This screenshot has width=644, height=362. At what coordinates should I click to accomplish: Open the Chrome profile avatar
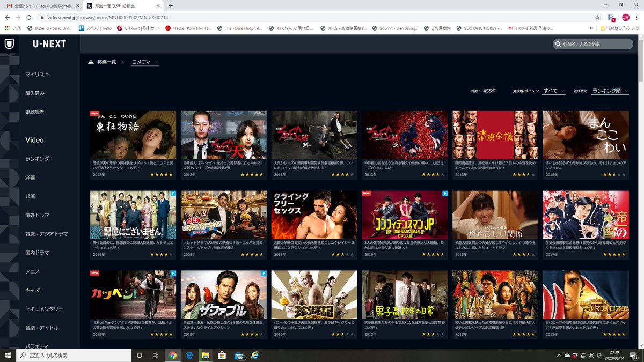coord(625,17)
